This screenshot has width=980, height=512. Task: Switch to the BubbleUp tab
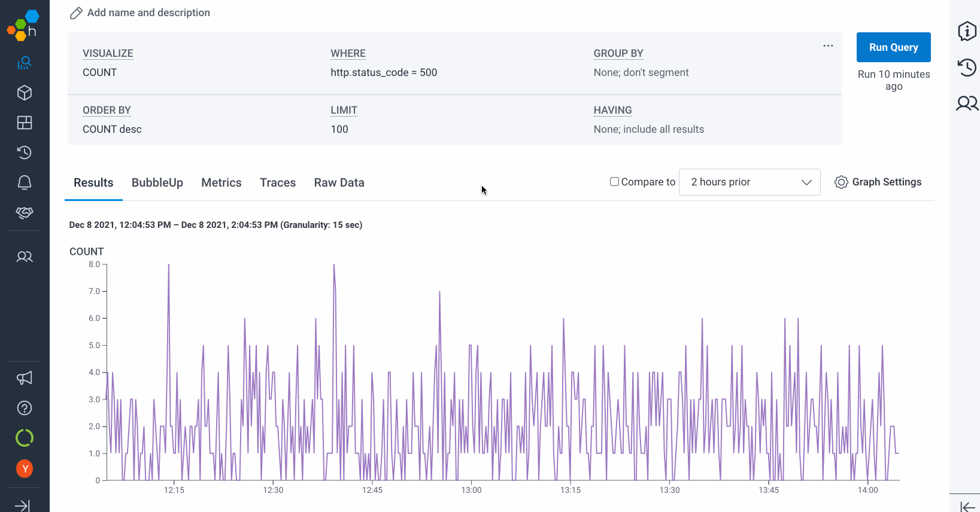pos(157,182)
